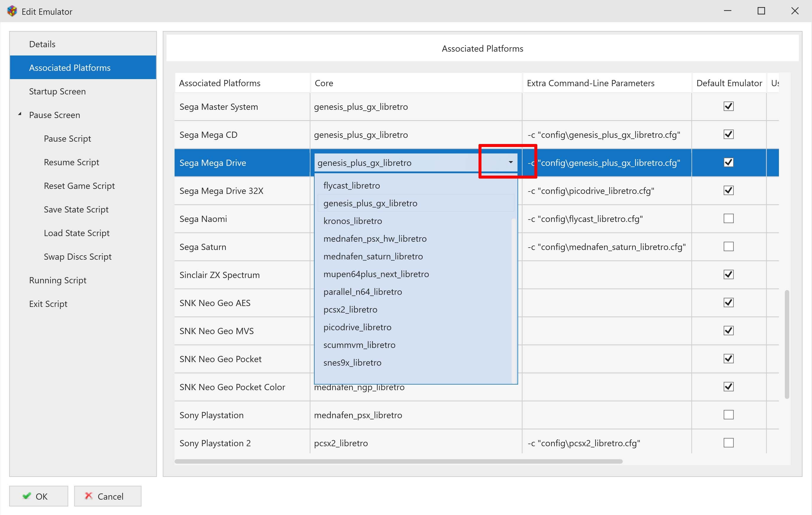Image resolution: width=812 pixels, height=515 pixels.
Task: Toggle Default Emulator for SNK Neo Geo Pocket Color
Action: [728, 387]
